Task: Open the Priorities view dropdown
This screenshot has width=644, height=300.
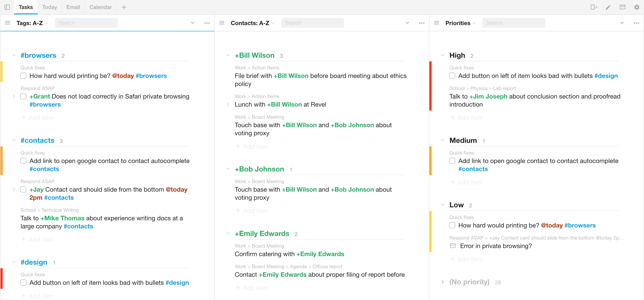Action: [460, 23]
